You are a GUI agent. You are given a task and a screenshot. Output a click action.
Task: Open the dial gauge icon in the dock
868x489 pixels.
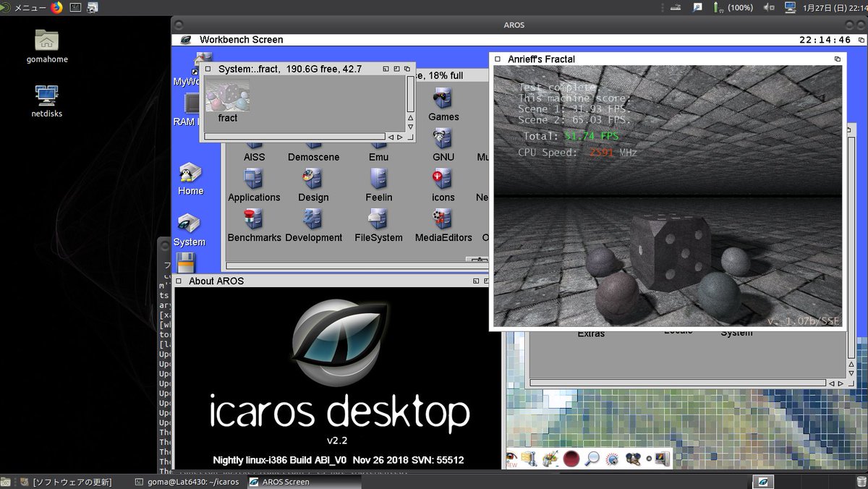(613, 458)
